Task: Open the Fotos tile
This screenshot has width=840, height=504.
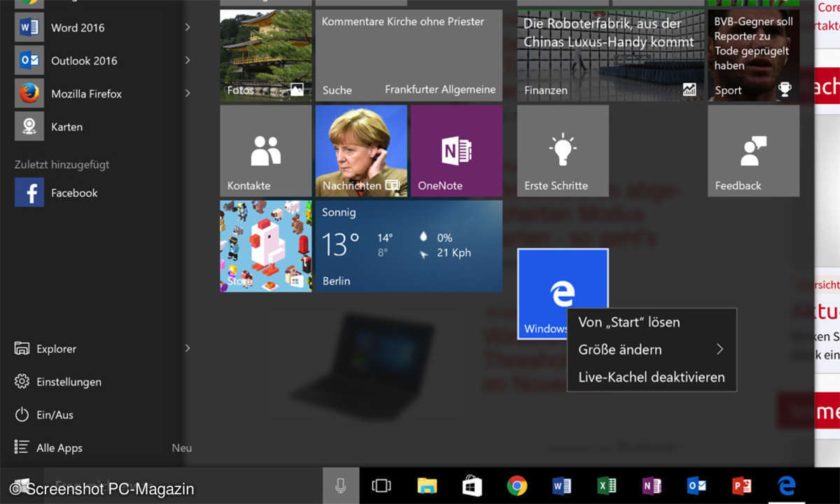Action: (x=265, y=55)
